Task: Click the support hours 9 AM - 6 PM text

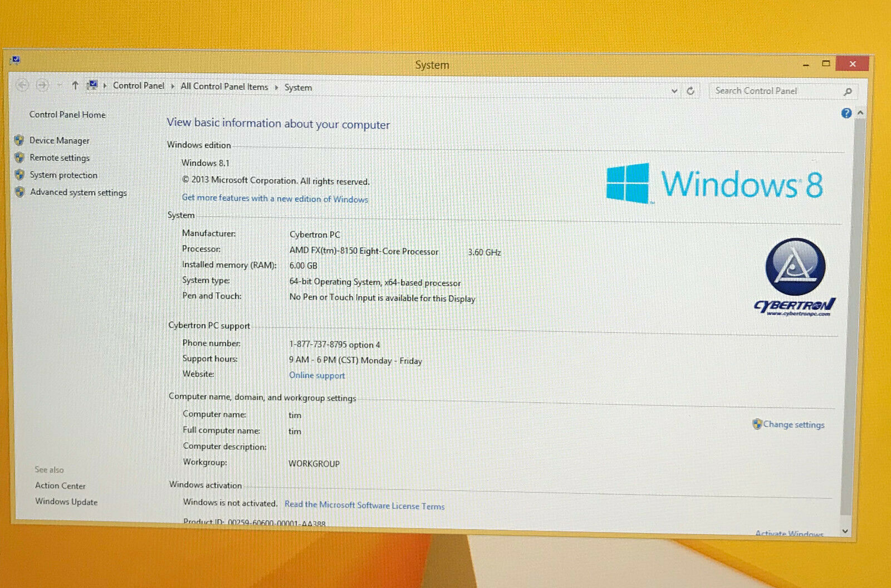Action: (355, 360)
